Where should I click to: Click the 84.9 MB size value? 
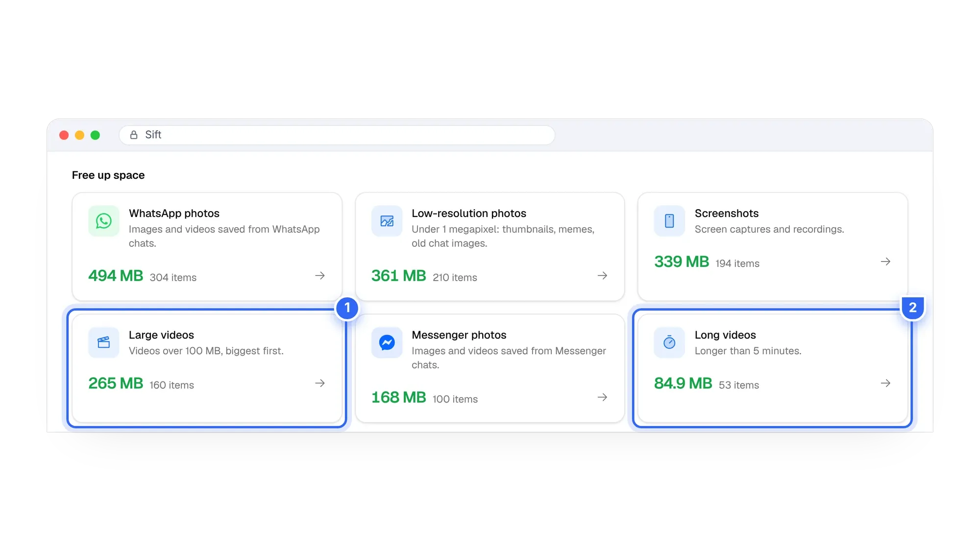pos(683,383)
